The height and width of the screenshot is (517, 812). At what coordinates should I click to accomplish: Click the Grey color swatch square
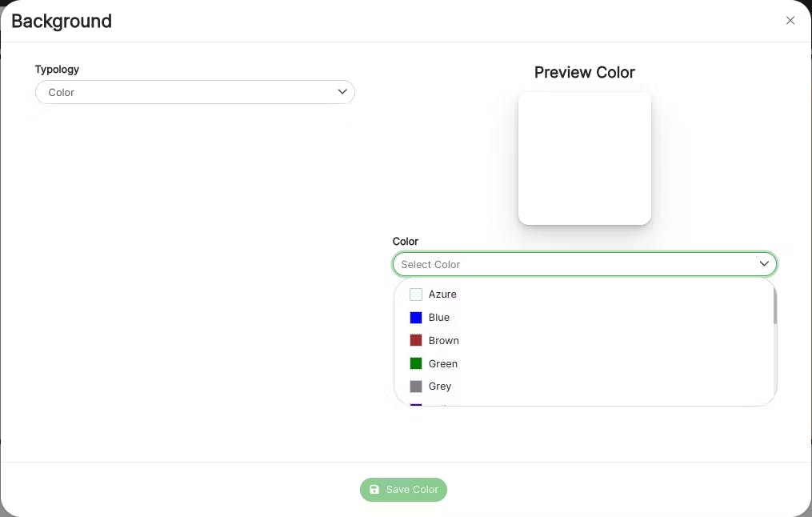click(416, 387)
